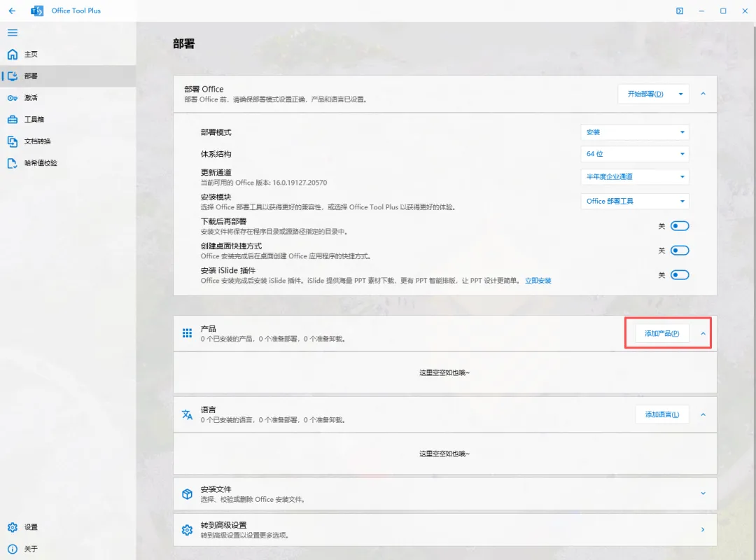Screen dimensions: 756x560
Task: Click the 安装文件 package box icon
Action: tap(187, 494)
